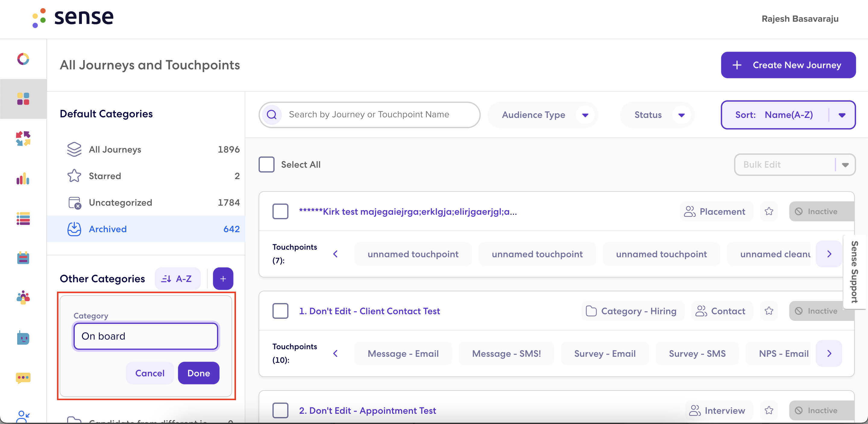Open the calendar sidebar icon
This screenshot has width=868, height=424.
(x=23, y=258)
